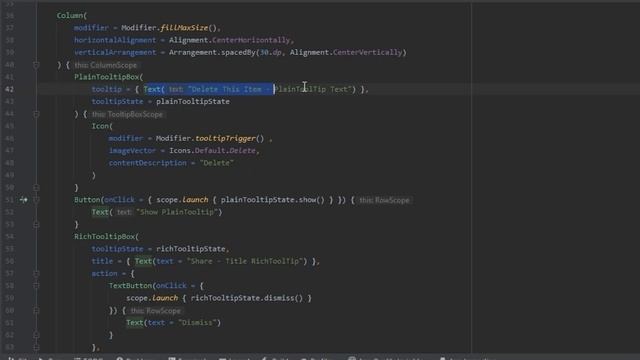Click 'spacedBy' in the Arrangement call
Viewport: 640px width, 360px height.
(x=238, y=52)
